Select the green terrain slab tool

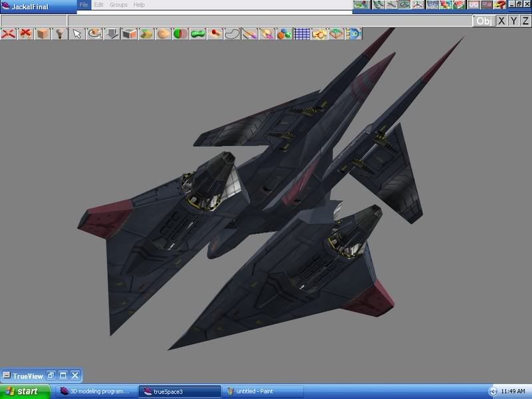pyautogui.click(x=336, y=34)
